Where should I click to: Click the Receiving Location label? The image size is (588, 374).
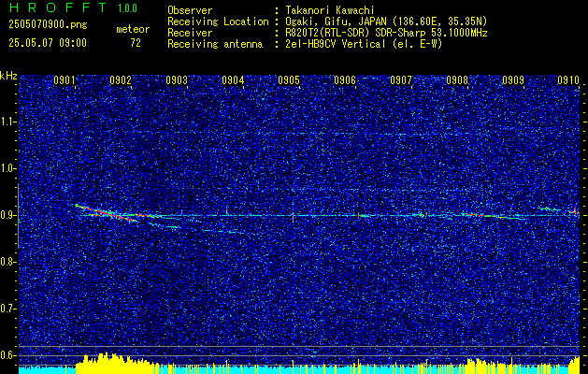218,22
